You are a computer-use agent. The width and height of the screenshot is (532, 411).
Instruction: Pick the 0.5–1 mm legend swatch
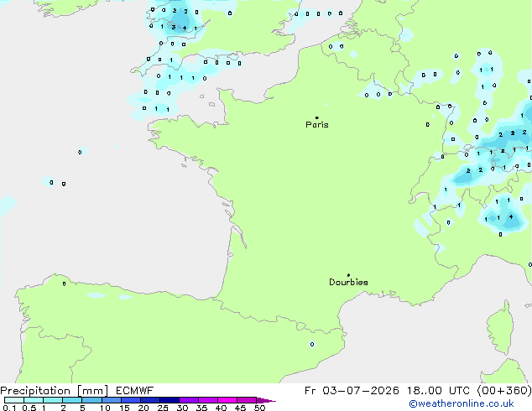coord(34,400)
